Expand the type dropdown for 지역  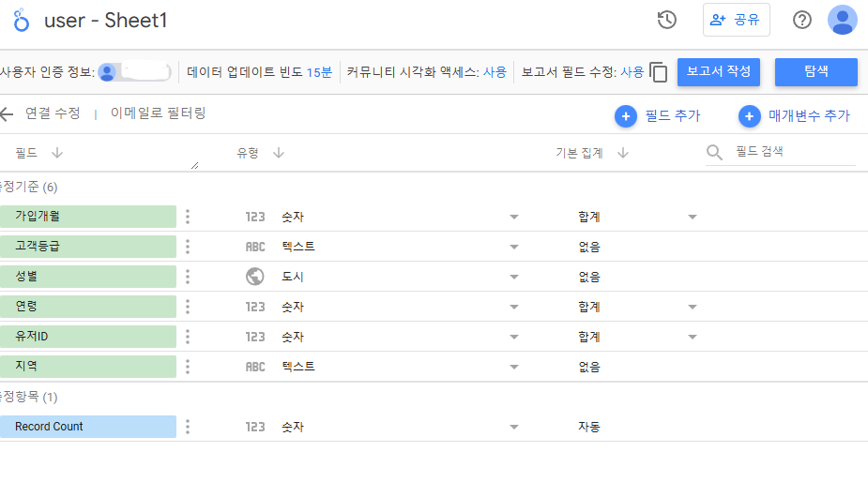(x=513, y=367)
